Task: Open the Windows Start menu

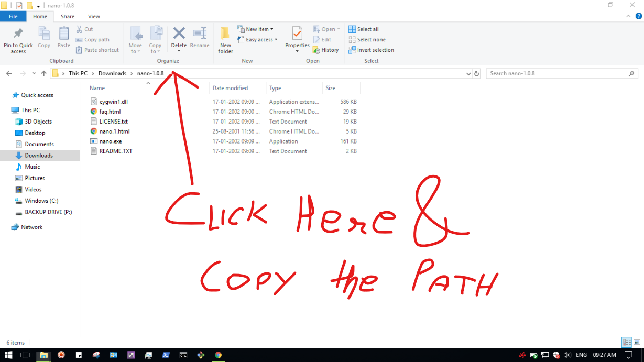Action: click(8, 355)
